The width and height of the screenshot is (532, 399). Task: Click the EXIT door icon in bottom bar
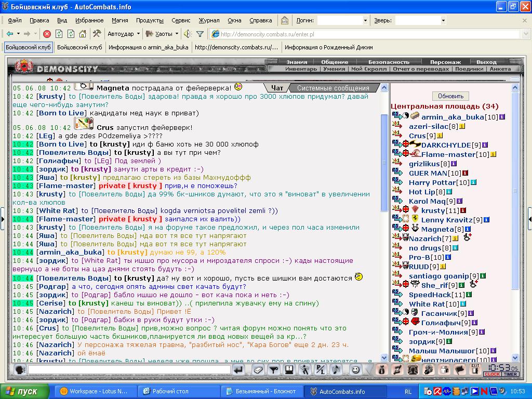[475, 369]
